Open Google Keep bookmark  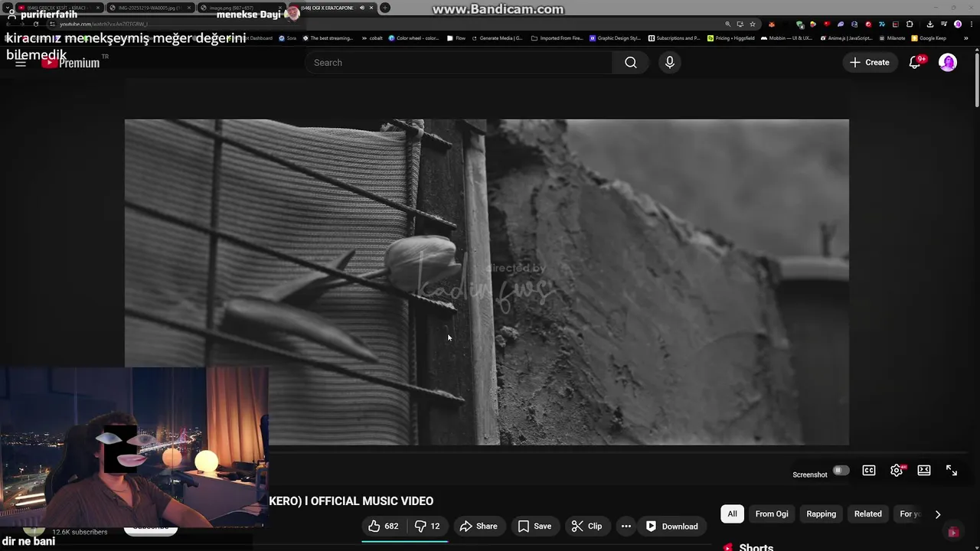coord(929,38)
